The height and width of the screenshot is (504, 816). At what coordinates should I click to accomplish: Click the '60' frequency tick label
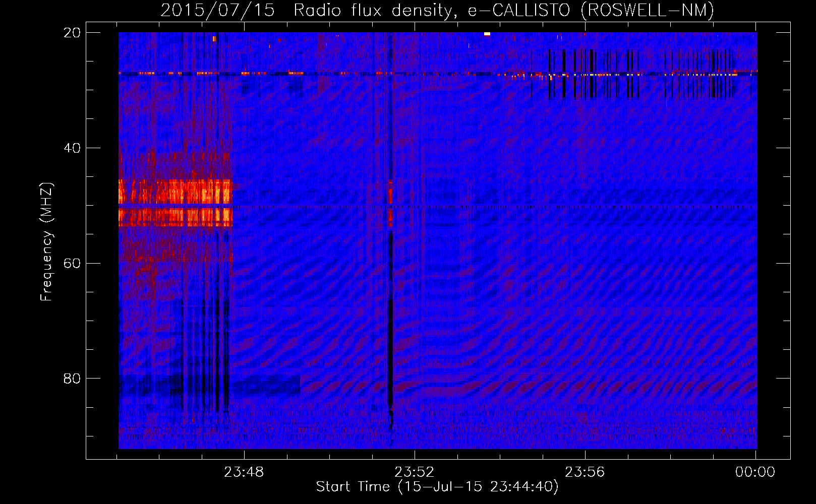(x=72, y=264)
